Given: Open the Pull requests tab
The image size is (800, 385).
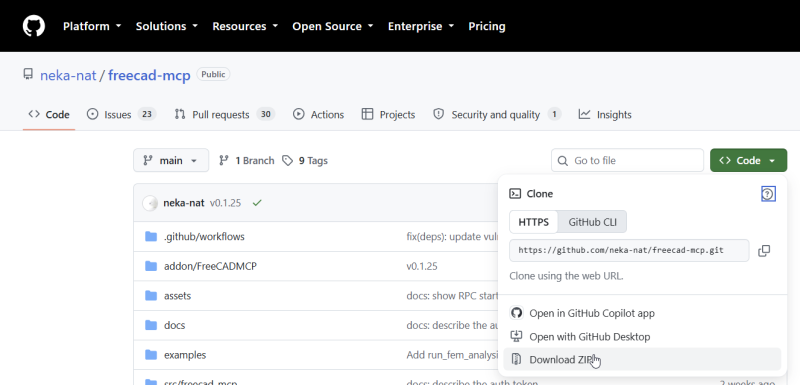Looking at the screenshot, I should pyautogui.click(x=224, y=115).
